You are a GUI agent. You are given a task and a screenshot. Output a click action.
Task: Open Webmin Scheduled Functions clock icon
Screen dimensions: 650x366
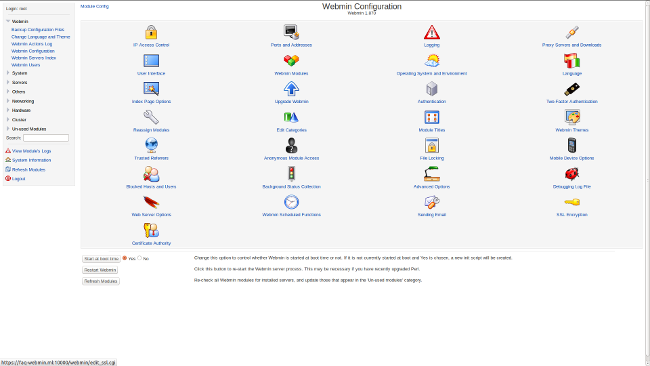(x=291, y=202)
